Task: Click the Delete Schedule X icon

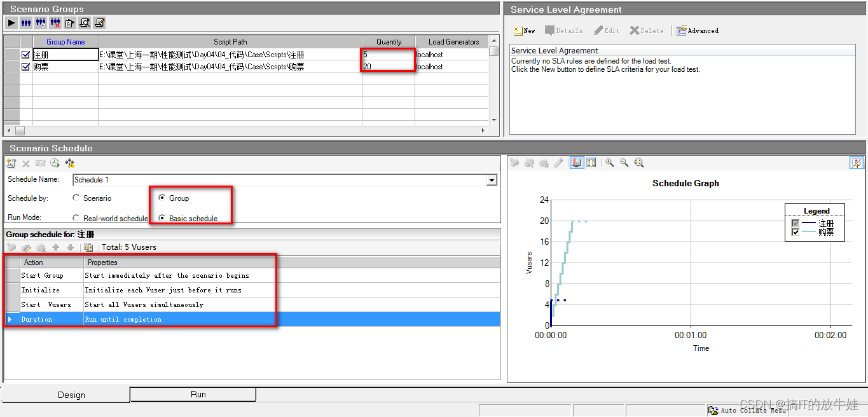Action: tap(26, 163)
